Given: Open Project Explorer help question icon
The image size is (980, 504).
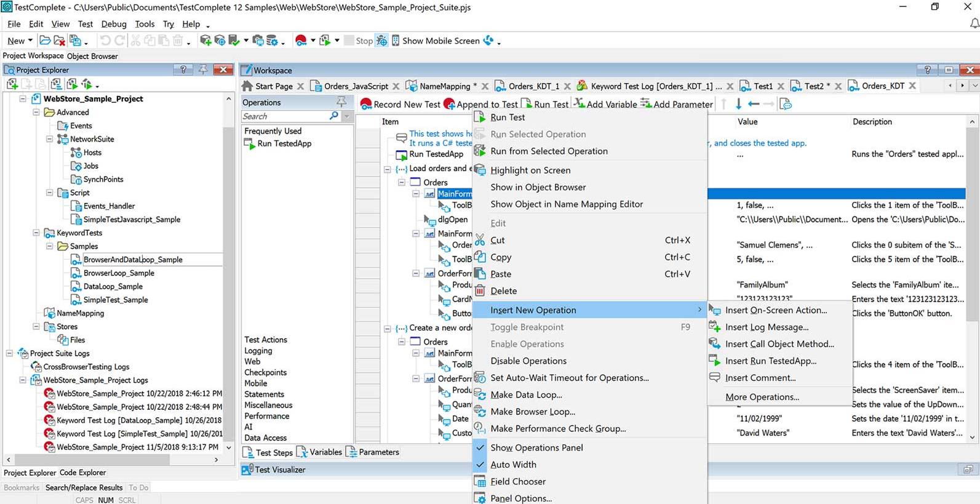Looking at the screenshot, I should click(183, 70).
